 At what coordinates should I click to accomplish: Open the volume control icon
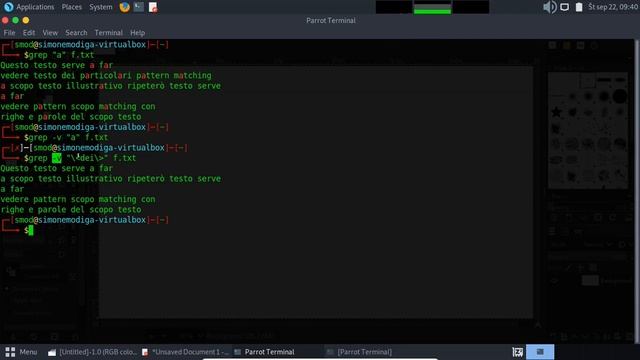tap(549, 7)
